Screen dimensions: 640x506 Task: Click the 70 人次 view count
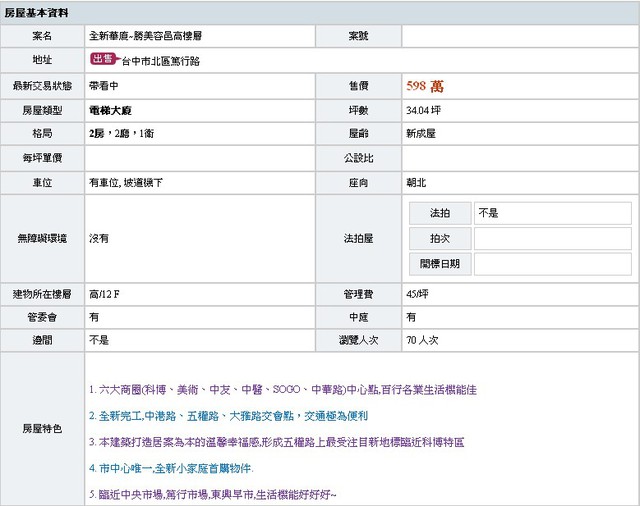(x=422, y=340)
